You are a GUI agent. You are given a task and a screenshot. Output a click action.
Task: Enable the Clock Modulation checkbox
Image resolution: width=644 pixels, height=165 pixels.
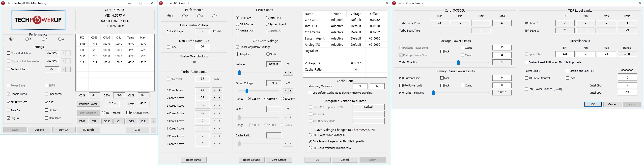(8, 53)
